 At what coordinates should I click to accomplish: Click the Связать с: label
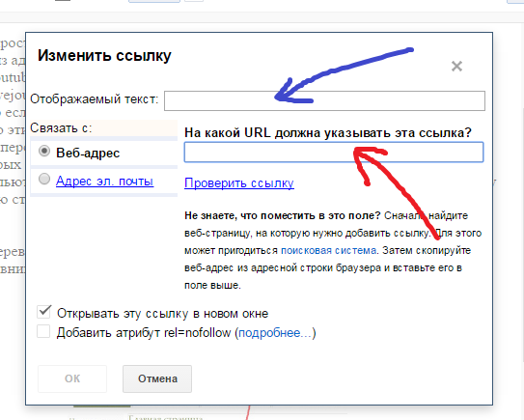point(61,128)
